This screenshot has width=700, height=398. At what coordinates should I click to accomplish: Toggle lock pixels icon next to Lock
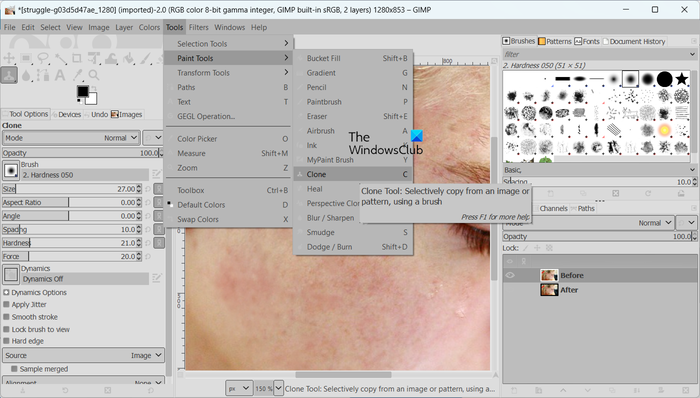click(525, 248)
